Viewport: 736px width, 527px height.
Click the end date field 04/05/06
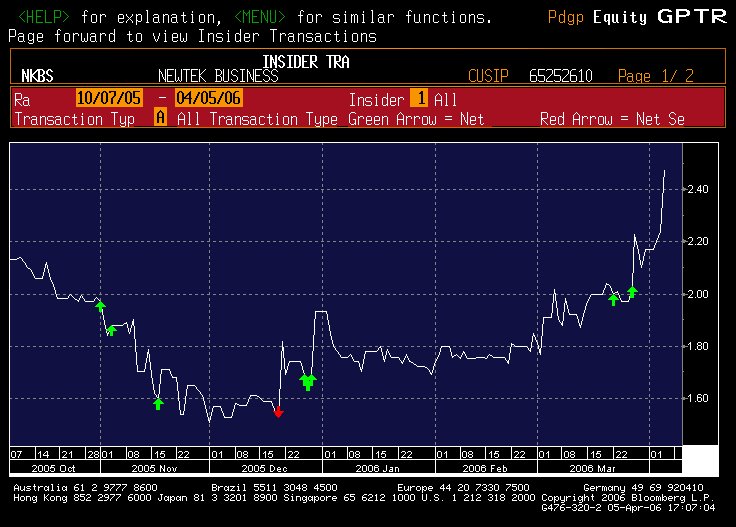pos(209,98)
